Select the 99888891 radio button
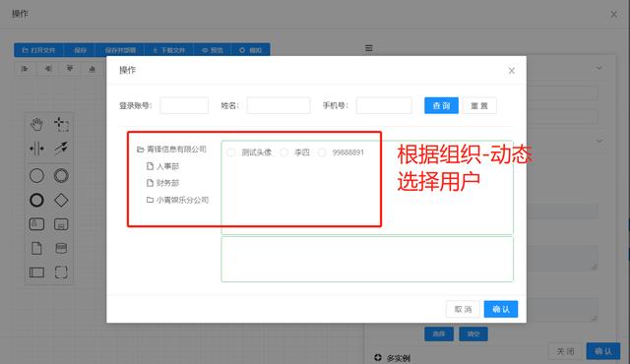Screen dimensions: 630x364 point(322,152)
